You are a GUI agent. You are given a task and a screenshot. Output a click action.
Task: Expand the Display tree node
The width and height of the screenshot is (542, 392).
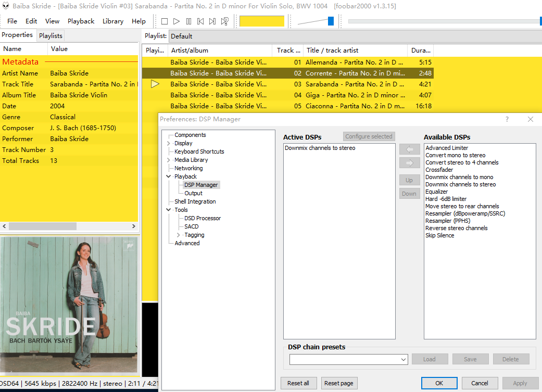168,143
